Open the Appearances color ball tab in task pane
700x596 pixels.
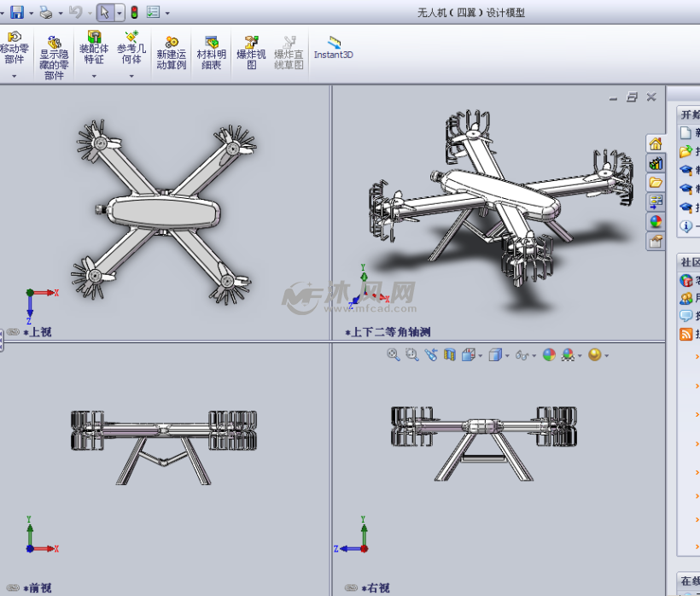pyautogui.click(x=656, y=221)
